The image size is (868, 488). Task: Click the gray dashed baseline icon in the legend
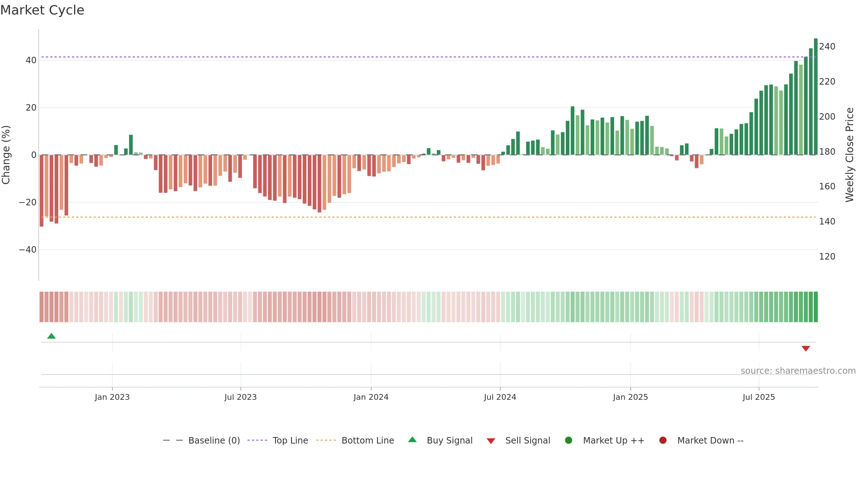pyautogui.click(x=173, y=440)
